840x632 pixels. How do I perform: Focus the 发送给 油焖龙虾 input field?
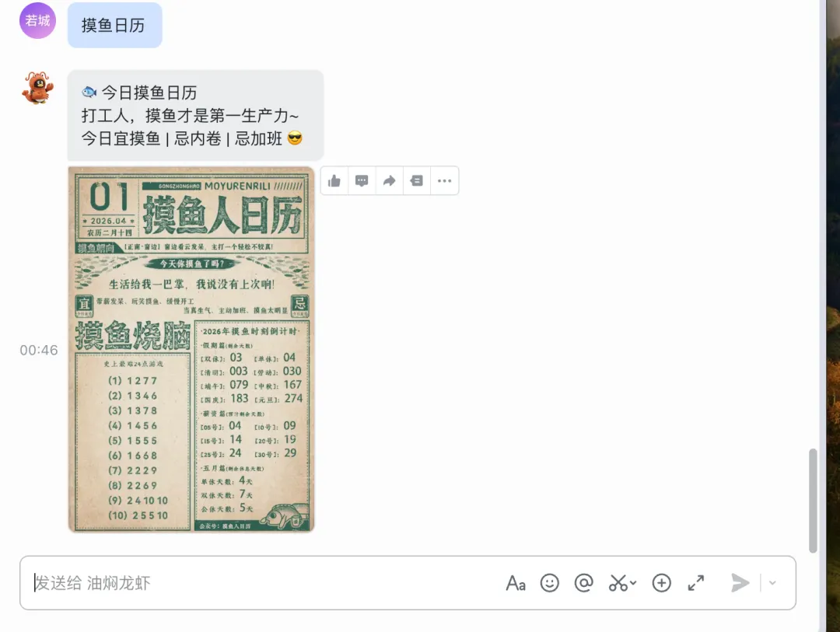263,583
